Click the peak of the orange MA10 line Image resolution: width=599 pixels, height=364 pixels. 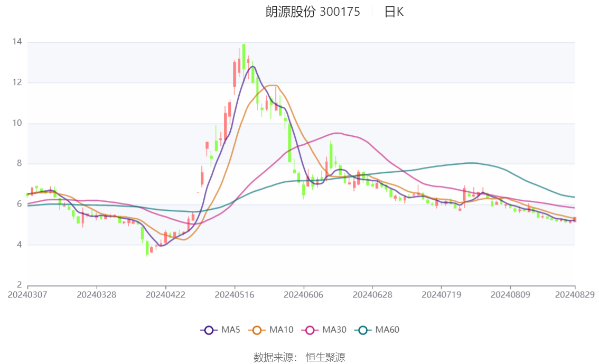pos(273,86)
